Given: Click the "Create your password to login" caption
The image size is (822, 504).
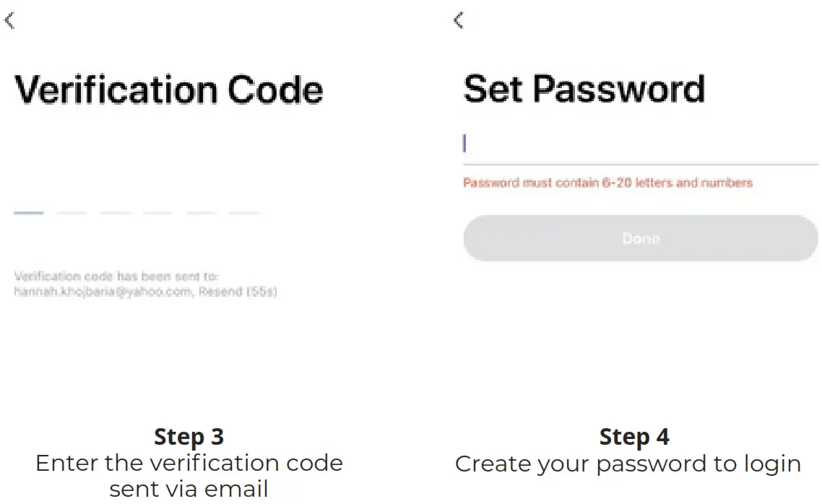Looking at the screenshot, I should click(628, 464).
